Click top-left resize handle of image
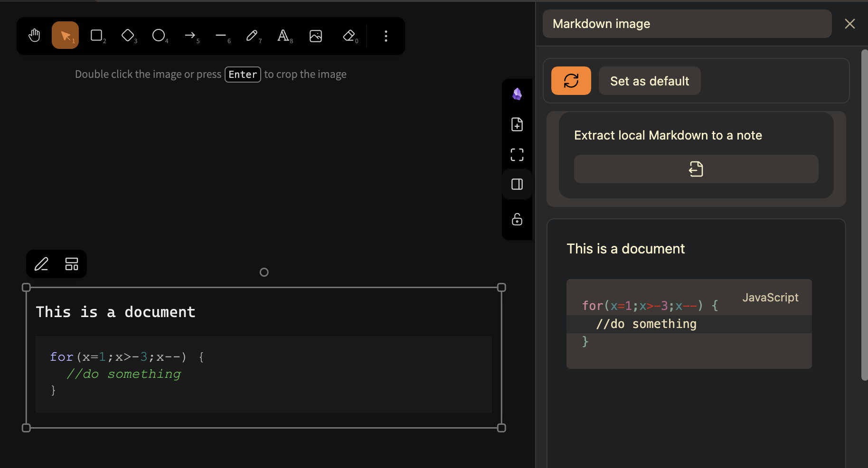The height and width of the screenshot is (468, 868). pos(27,288)
